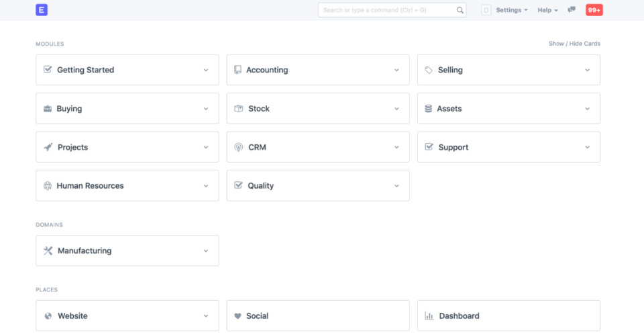
Task: Click the Selling tag icon
Action: click(429, 70)
